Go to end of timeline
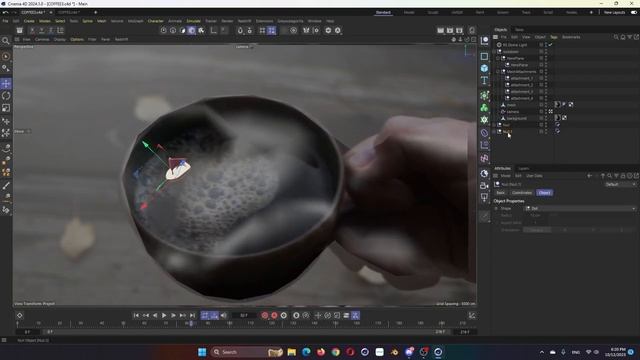The height and width of the screenshot is (360, 640). [192, 316]
